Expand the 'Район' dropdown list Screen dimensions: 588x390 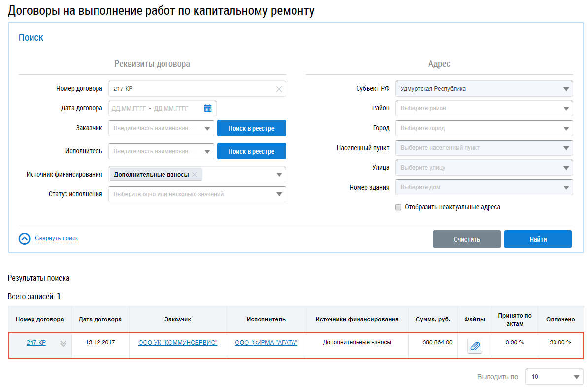coord(565,109)
